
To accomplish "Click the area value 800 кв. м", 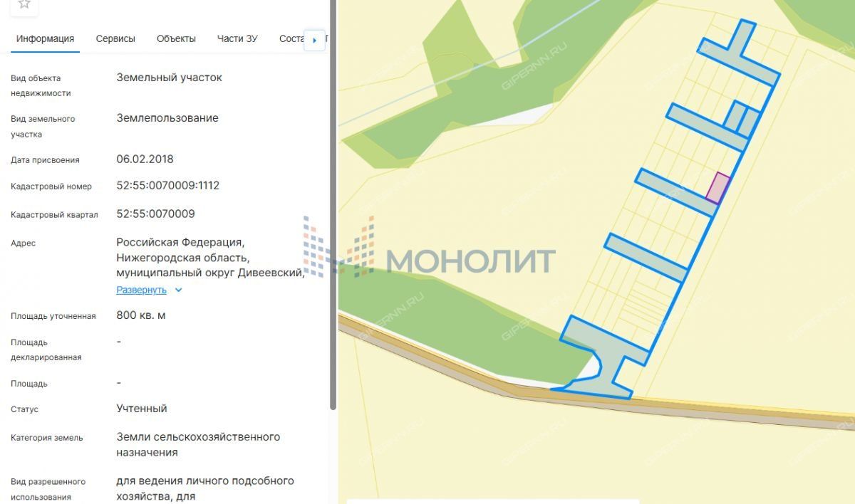I will click(x=141, y=315).
